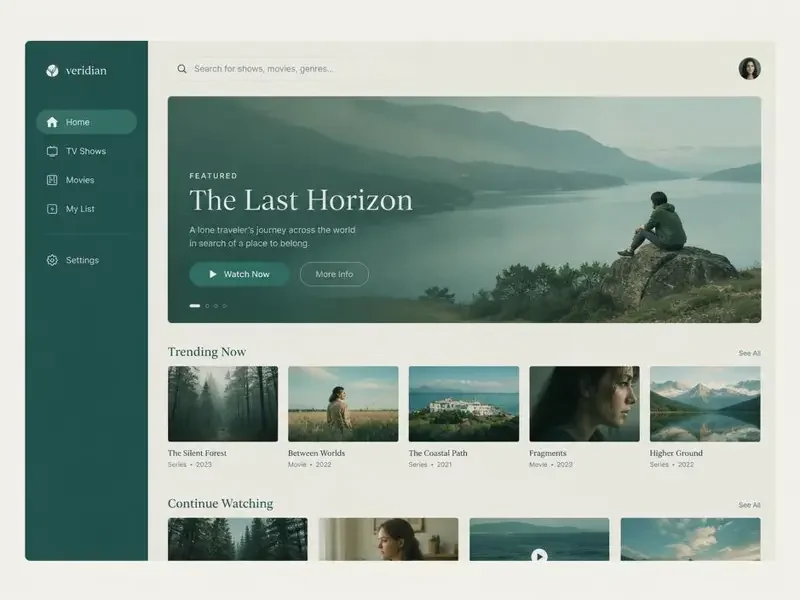
Task: Select the fourth carousel dot indicator
Action: (x=224, y=306)
